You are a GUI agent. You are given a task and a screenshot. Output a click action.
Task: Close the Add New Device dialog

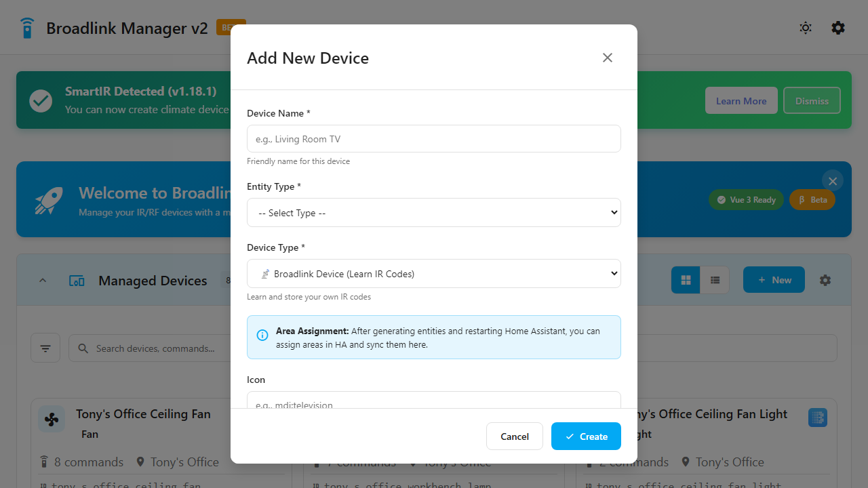point(608,58)
